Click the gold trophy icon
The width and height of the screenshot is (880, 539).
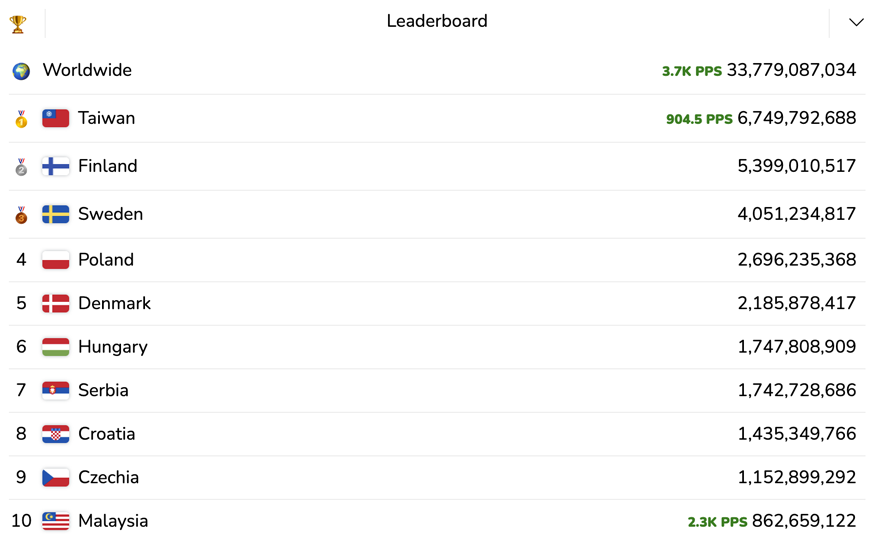tap(18, 22)
